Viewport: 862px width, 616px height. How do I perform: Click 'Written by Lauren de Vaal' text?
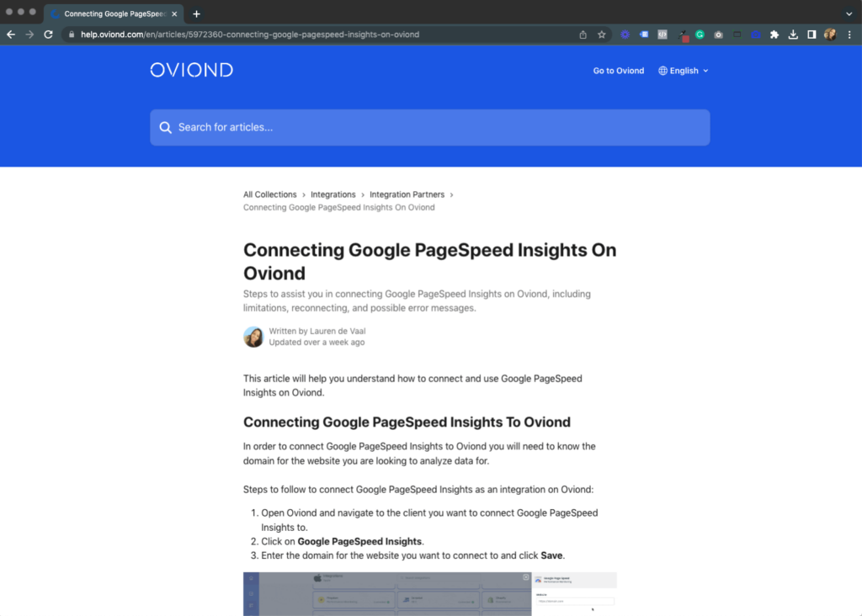(x=317, y=331)
